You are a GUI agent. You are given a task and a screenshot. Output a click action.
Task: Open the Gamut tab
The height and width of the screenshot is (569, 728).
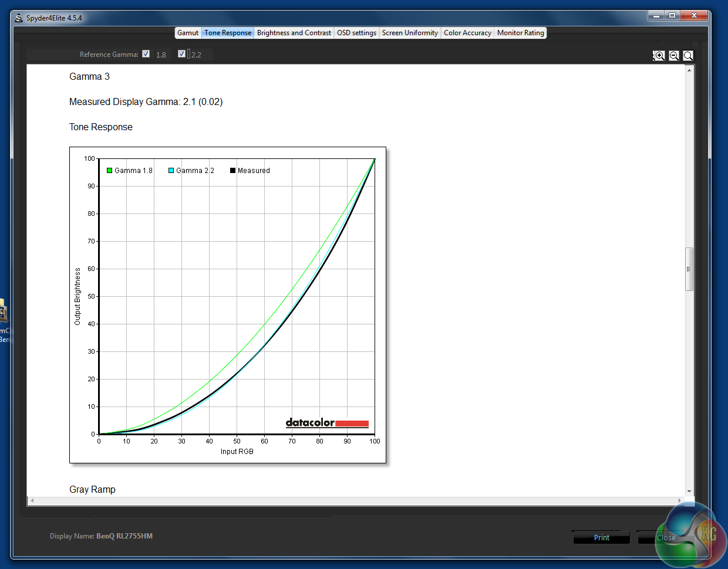pos(188,33)
